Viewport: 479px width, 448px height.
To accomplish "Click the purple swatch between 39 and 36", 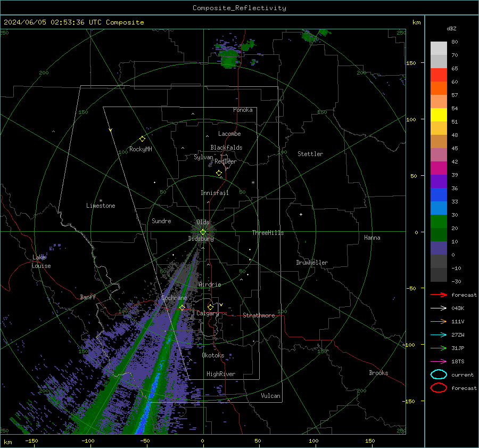I will coord(439,181).
